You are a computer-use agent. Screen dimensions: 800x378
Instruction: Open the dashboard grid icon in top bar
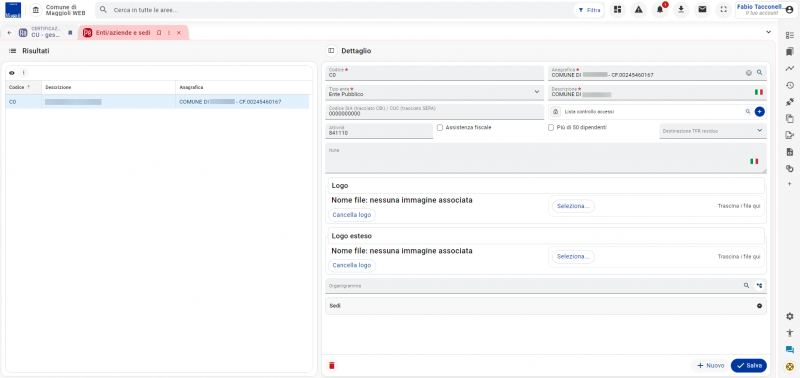(x=617, y=10)
